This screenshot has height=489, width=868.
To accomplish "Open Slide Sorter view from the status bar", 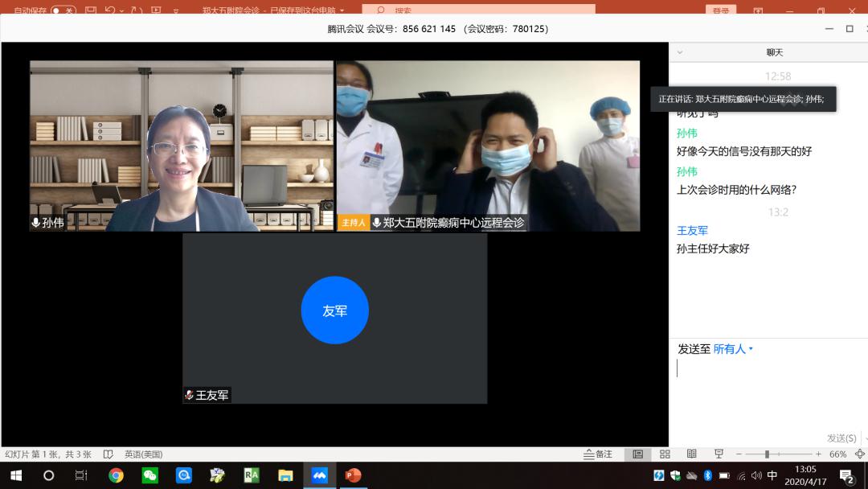I will (665, 454).
